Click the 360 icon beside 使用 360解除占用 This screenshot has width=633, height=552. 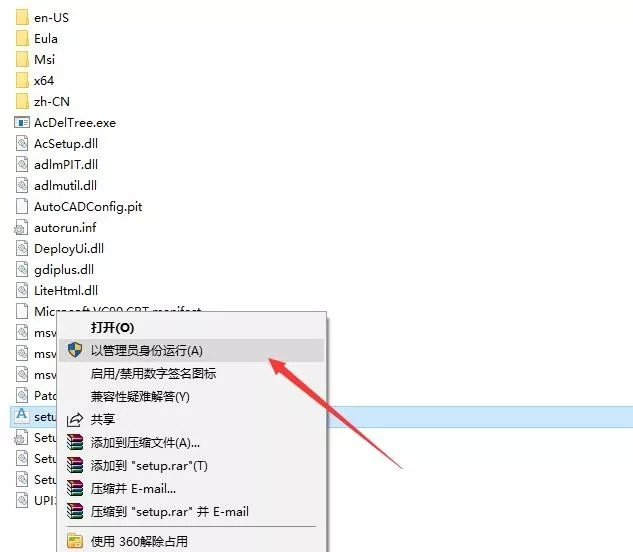pyautogui.click(x=75, y=541)
